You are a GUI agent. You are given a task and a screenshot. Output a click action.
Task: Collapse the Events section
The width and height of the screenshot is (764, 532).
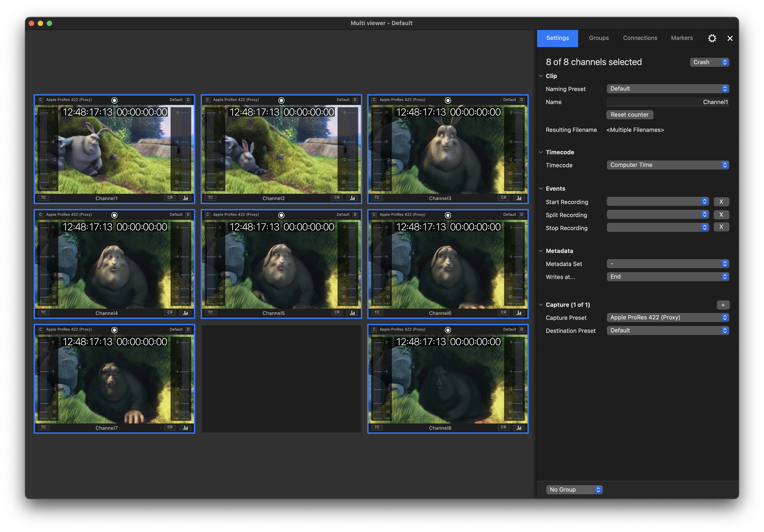[541, 189]
